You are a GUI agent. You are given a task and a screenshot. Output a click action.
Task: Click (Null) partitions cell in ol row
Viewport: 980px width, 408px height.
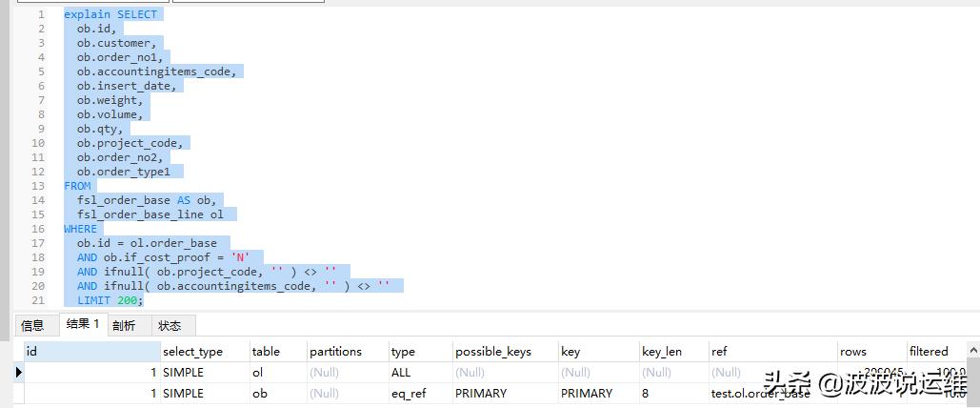[x=348, y=373]
